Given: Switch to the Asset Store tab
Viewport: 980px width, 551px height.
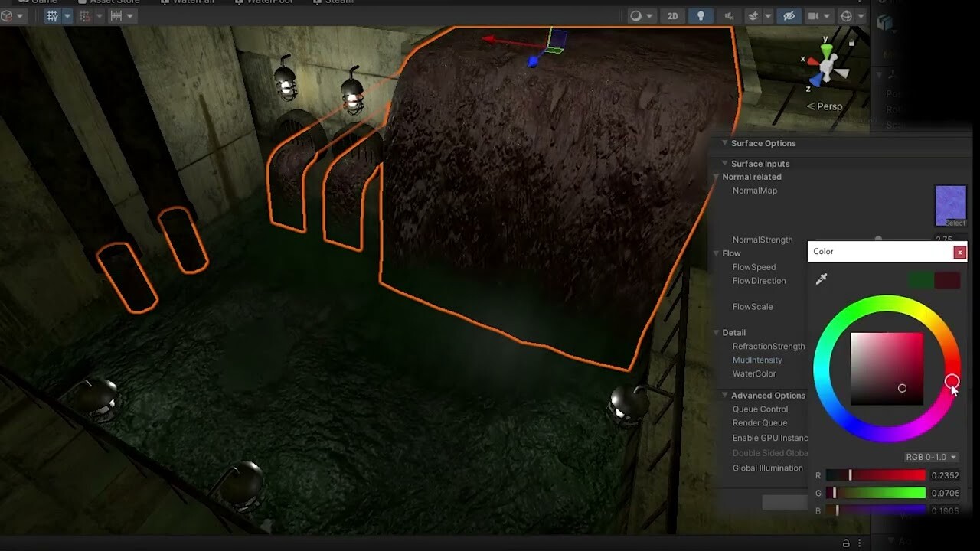Looking at the screenshot, I should click(x=113, y=2).
